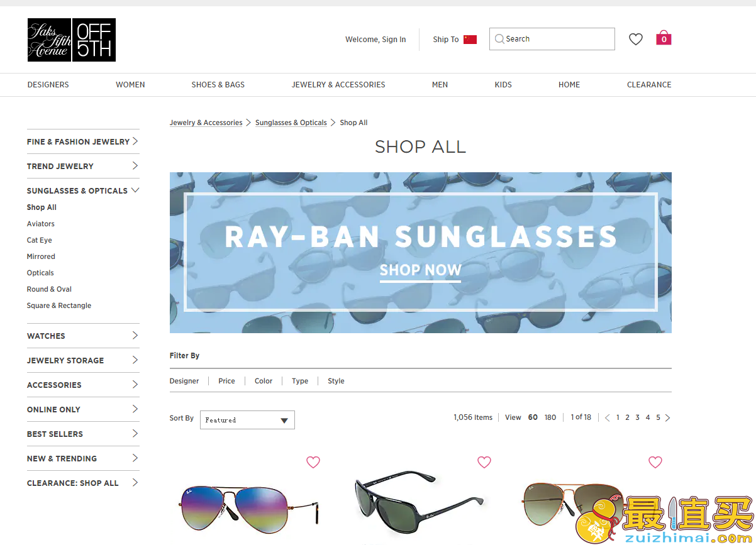756x545 pixels.
Task: Open the Men top menu
Action: 440,85
